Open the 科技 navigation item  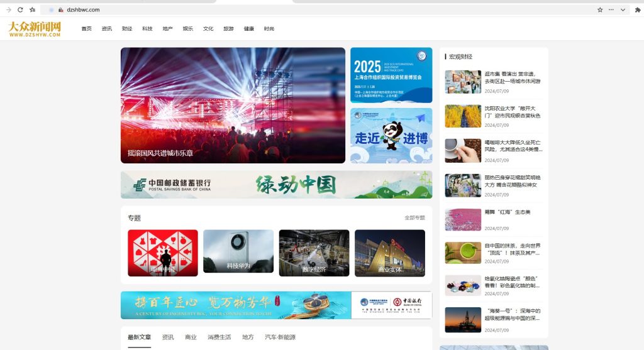[147, 29]
